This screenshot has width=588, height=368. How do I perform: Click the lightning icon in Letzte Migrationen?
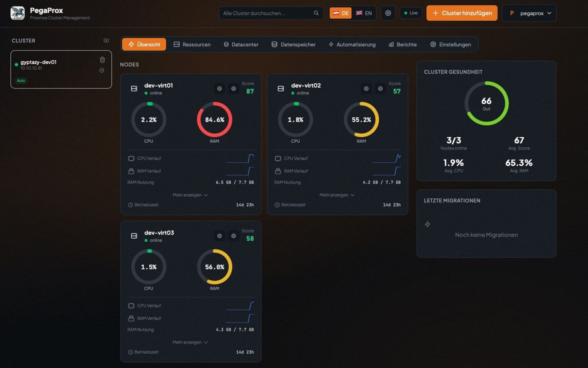click(x=428, y=224)
